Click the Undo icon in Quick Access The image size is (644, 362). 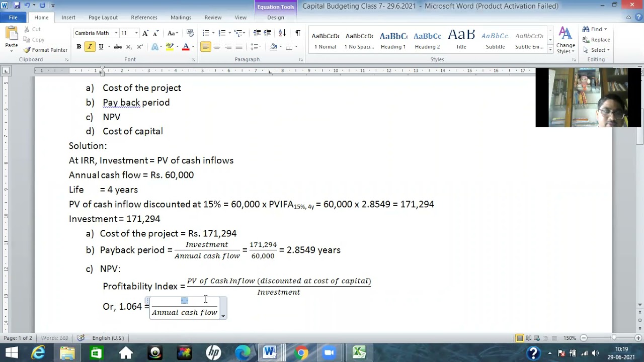[28, 6]
